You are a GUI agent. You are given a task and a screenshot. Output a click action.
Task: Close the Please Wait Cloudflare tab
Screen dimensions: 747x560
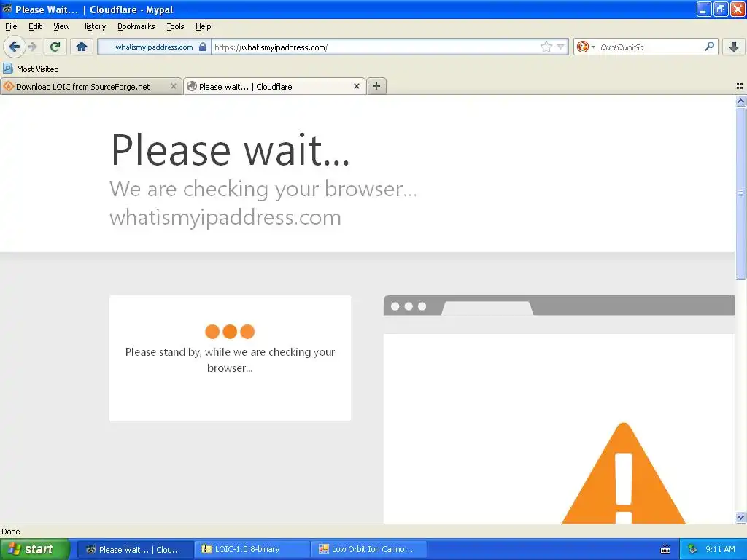(356, 86)
